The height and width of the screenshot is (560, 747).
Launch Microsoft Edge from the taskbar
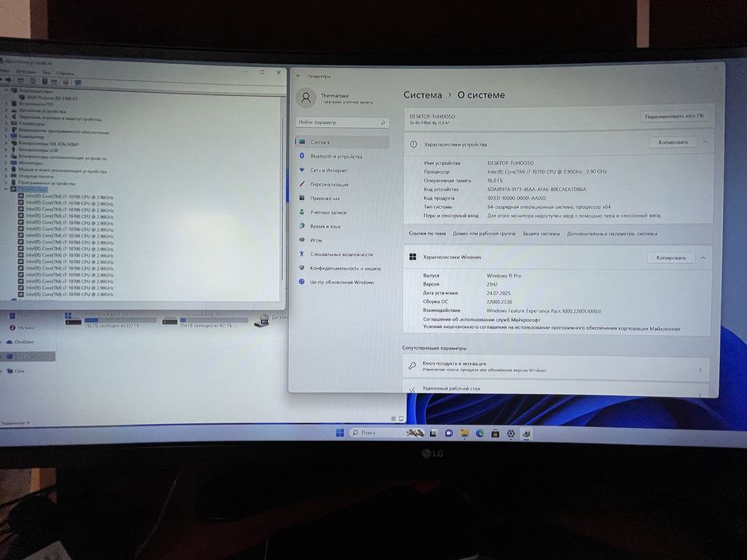pos(480,434)
